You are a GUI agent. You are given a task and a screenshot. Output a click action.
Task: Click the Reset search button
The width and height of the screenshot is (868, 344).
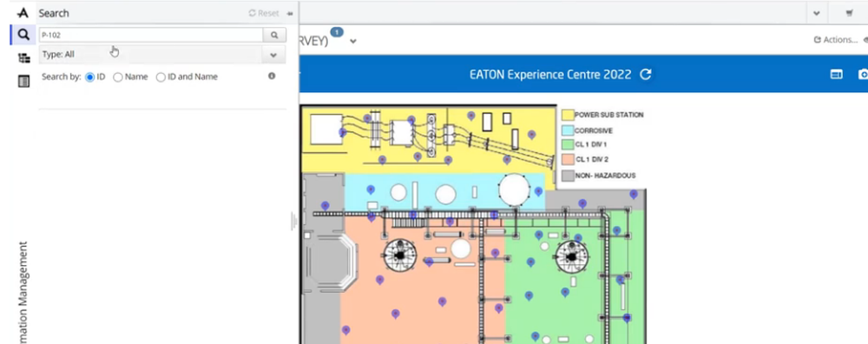coord(264,13)
